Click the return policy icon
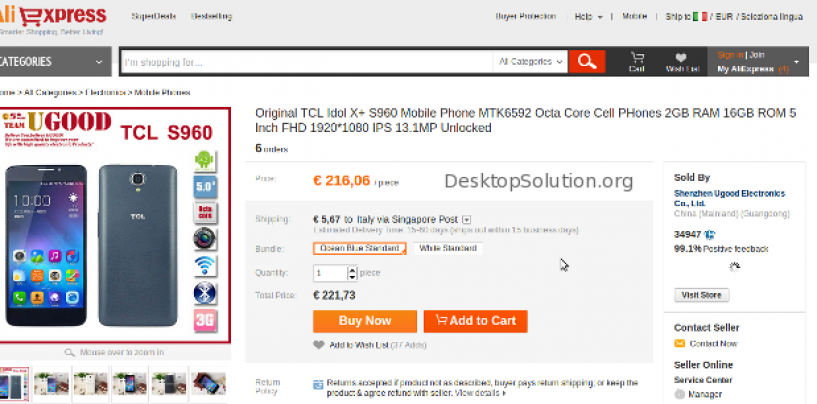Viewport: 817px width, 404px height. [x=318, y=383]
